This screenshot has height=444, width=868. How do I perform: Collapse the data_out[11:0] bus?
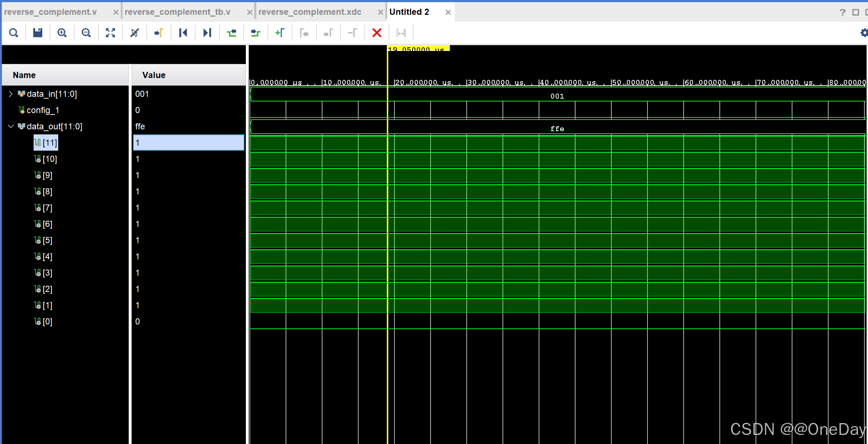click(x=10, y=126)
